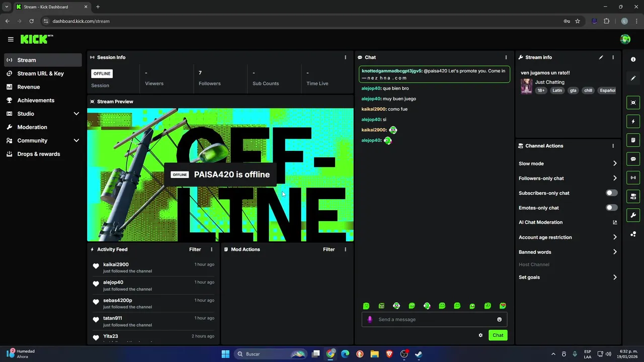Toggle the chat bubble panel icon
644x362 pixels.
point(633,159)
